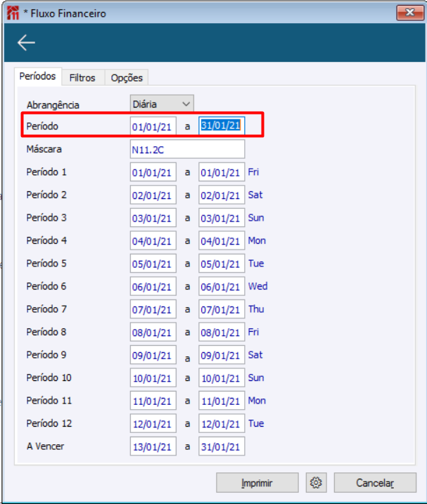The image size is (427, 504).
Task: Select Período 8 start date field
Action: coord(153,332)
